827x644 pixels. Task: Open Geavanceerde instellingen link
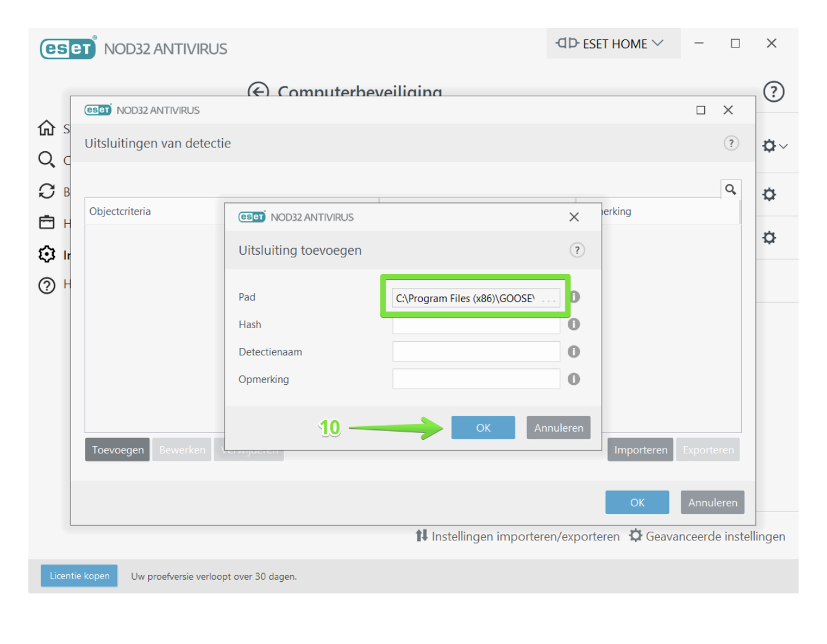coord(707,536)
